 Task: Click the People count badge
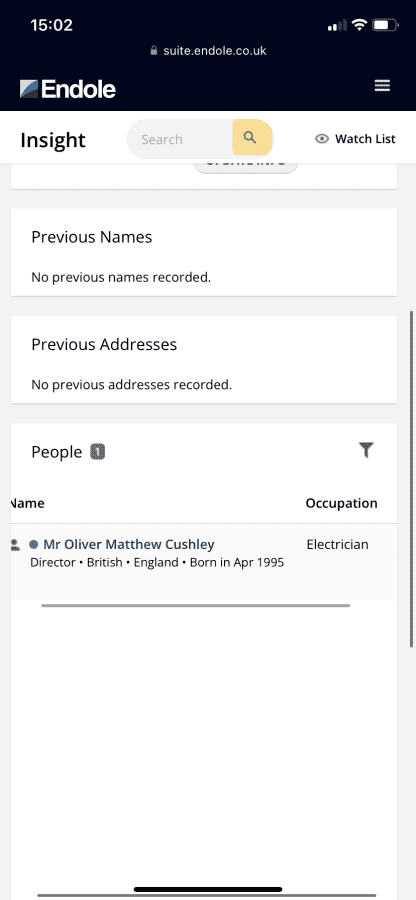tap(98, 452)
